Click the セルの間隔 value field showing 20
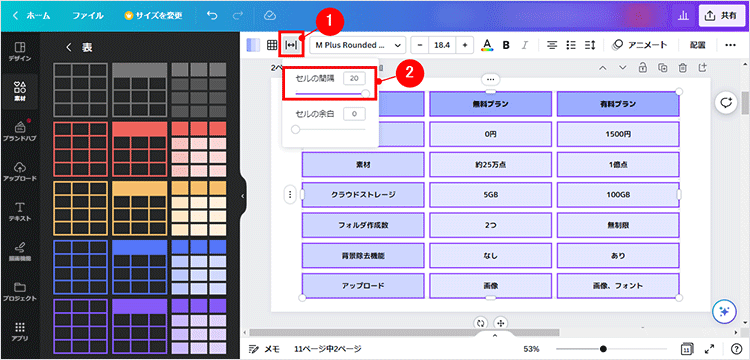Screen dimensions: 750x360 354,78
